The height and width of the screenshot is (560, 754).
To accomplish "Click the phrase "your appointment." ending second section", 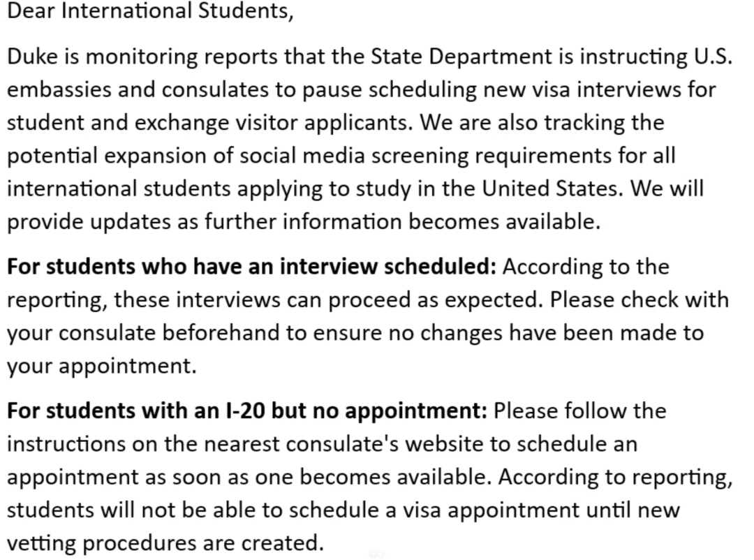I will coord(102,366).
